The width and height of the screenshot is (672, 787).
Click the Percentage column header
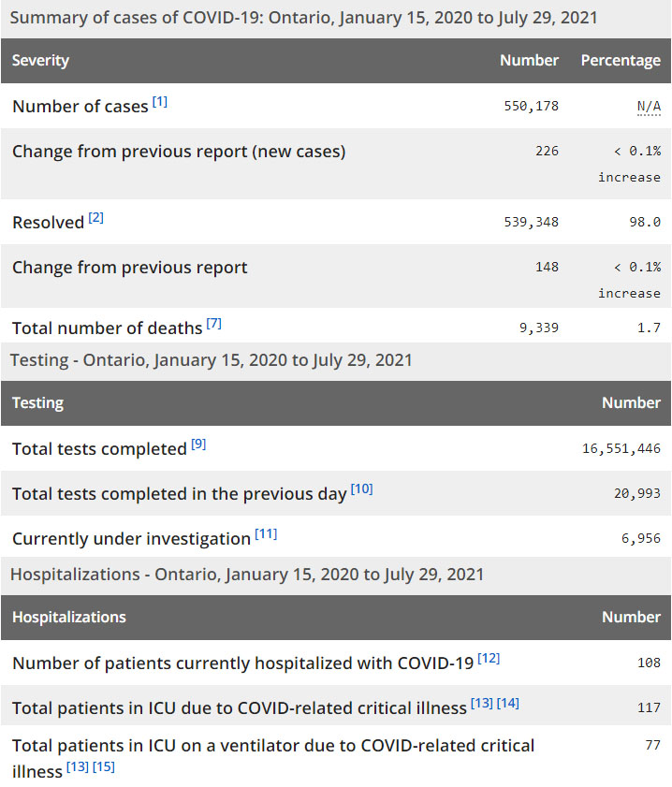coord(621,60)
